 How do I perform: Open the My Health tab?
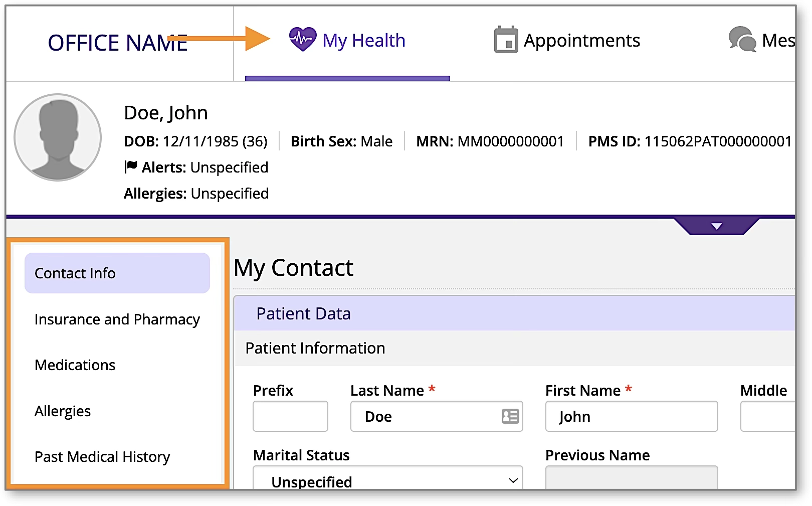[x=363, y=41]
